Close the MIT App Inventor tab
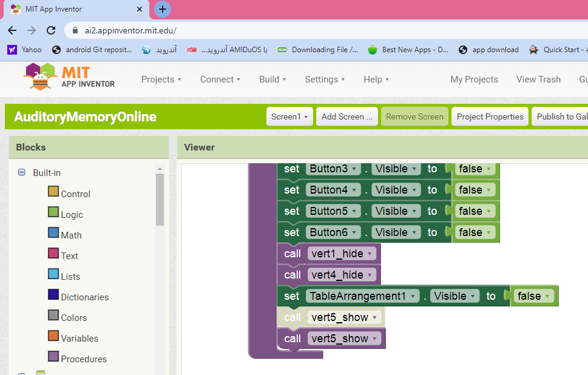Image resolution: width=588 pixels, height=375 pixels. (140, 9)
